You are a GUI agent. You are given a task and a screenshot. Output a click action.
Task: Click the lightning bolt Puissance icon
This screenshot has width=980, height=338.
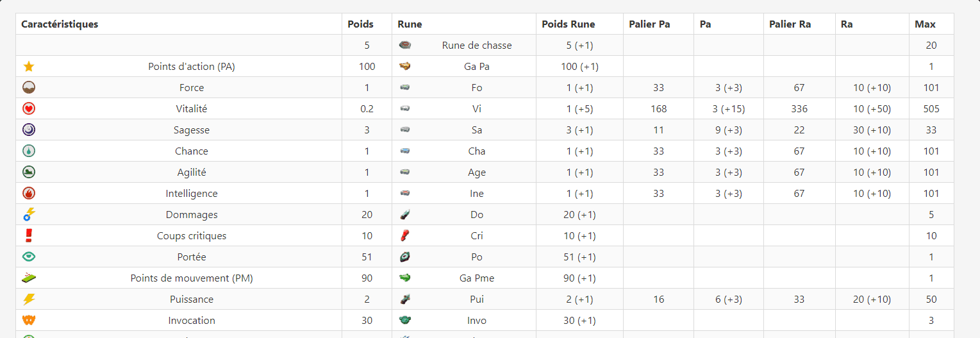(x=28, y=299)
